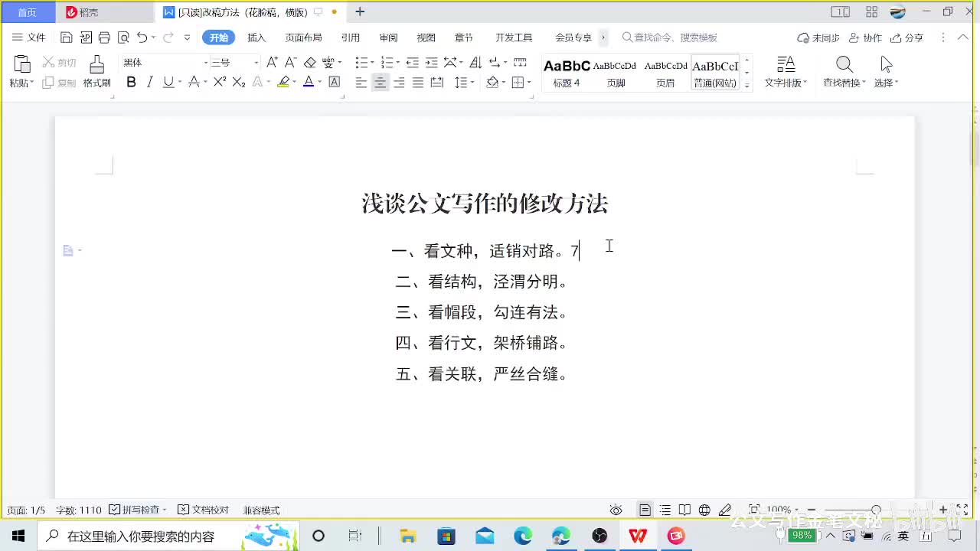
Task: Switch to outline view icon in status bar
Action: [665, 510]
